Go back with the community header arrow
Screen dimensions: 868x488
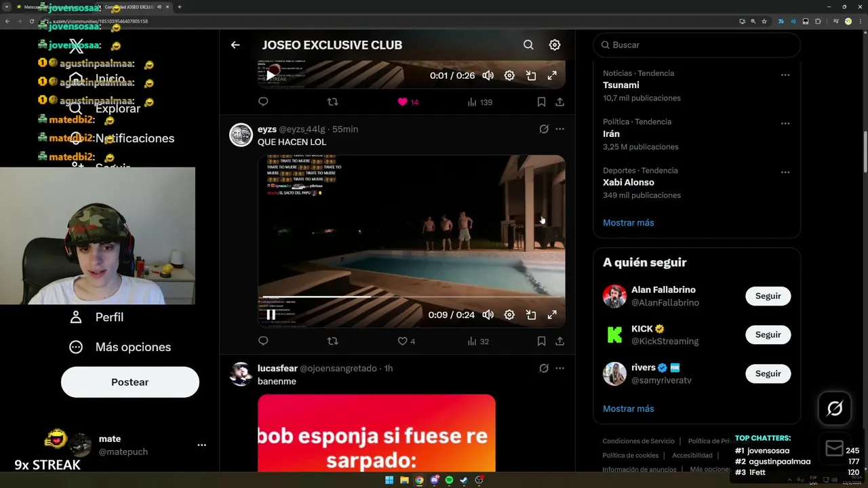pyautogui.click(x=235, y=45)
